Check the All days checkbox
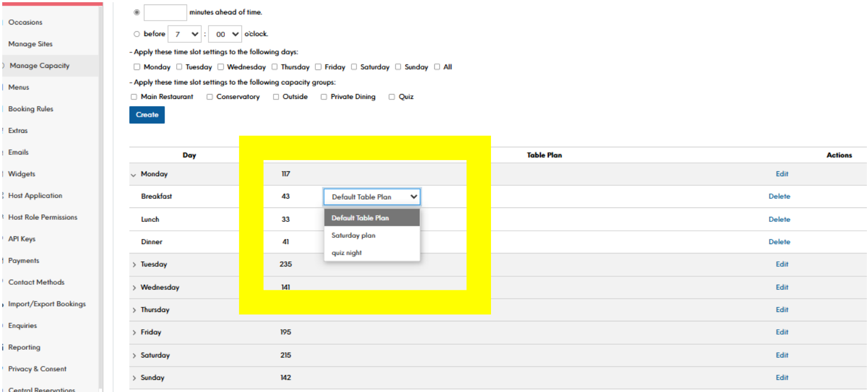This screenshot has width=868, height=392. coord(437,67)
